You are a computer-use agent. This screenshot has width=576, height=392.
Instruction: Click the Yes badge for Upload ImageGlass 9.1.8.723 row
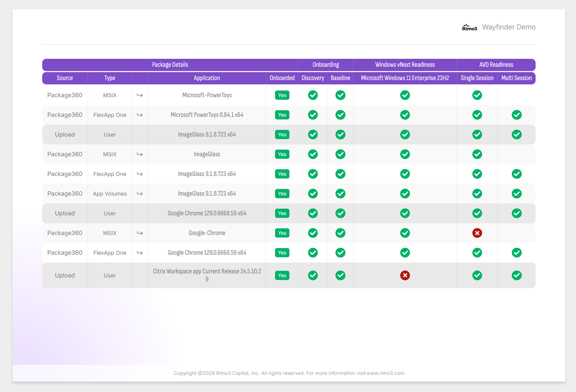282,134
